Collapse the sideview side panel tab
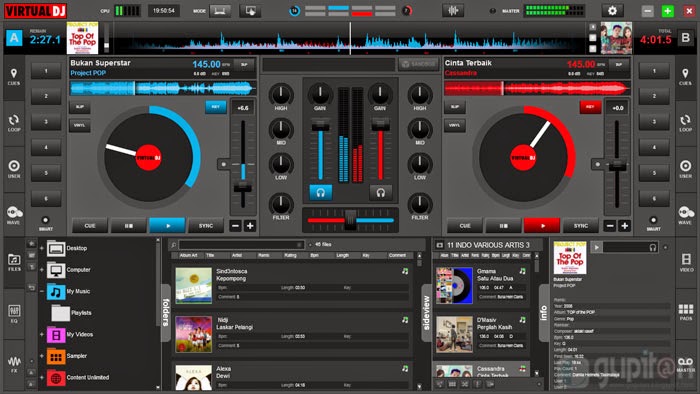The width and height of the screenshot is (700, 394). click(426, 312)
